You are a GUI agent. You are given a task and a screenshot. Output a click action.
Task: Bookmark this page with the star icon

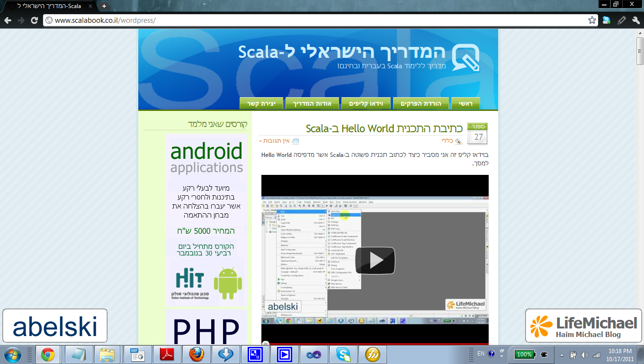(x=592, y=20)
